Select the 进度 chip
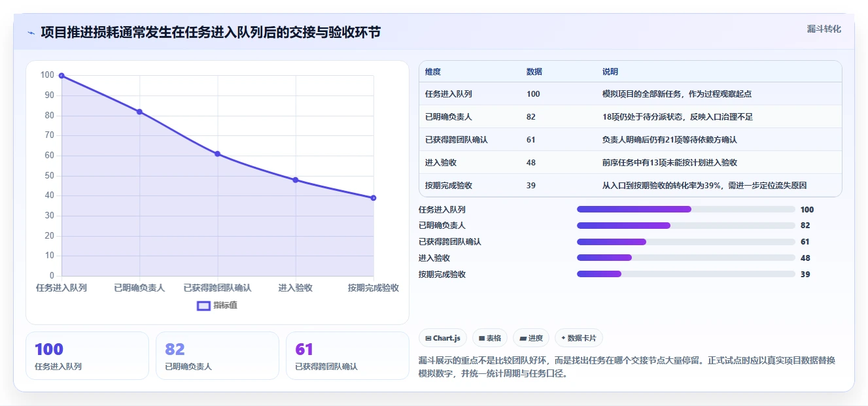Screen dimensions: 868x406 click(x=531, y=338)
